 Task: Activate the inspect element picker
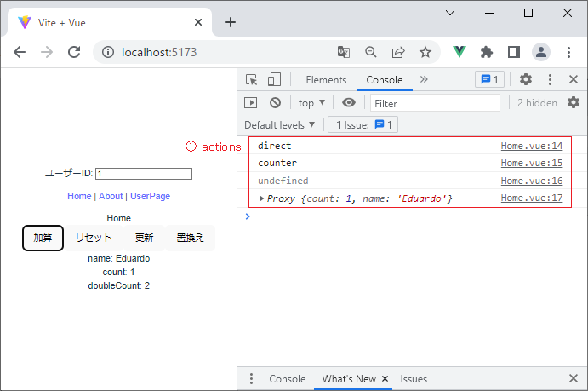tap(251, 79)
